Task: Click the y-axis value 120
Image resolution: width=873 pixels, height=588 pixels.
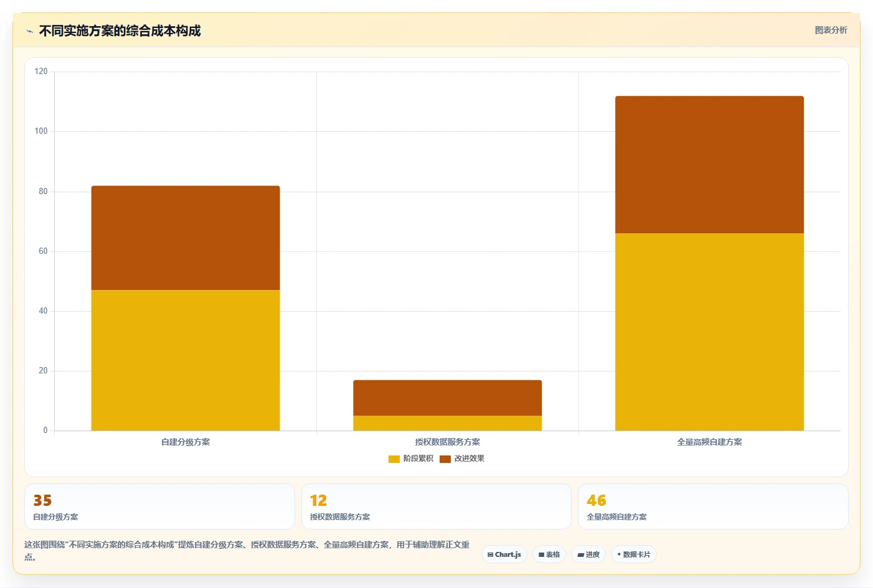Action: (41, 72)
